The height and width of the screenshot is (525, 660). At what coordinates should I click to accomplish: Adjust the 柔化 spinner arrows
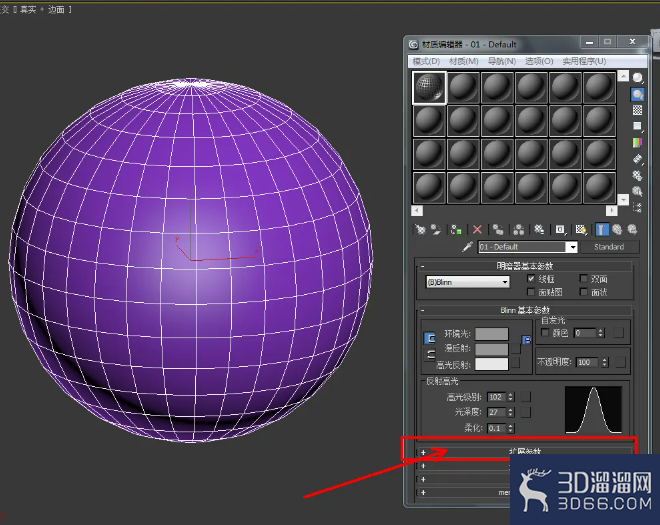point(511,428)
